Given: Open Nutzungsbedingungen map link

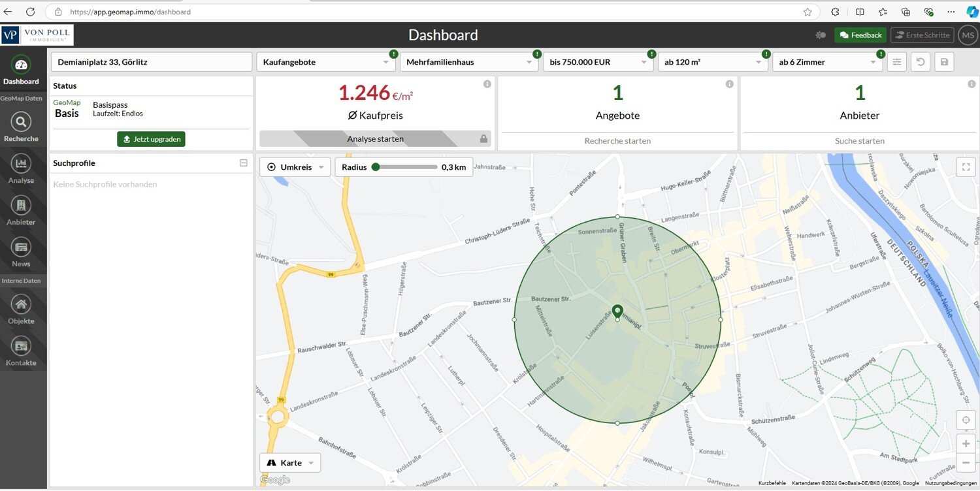Looking at the screenshot, I should pyautogui.click(x=951, y=483).
